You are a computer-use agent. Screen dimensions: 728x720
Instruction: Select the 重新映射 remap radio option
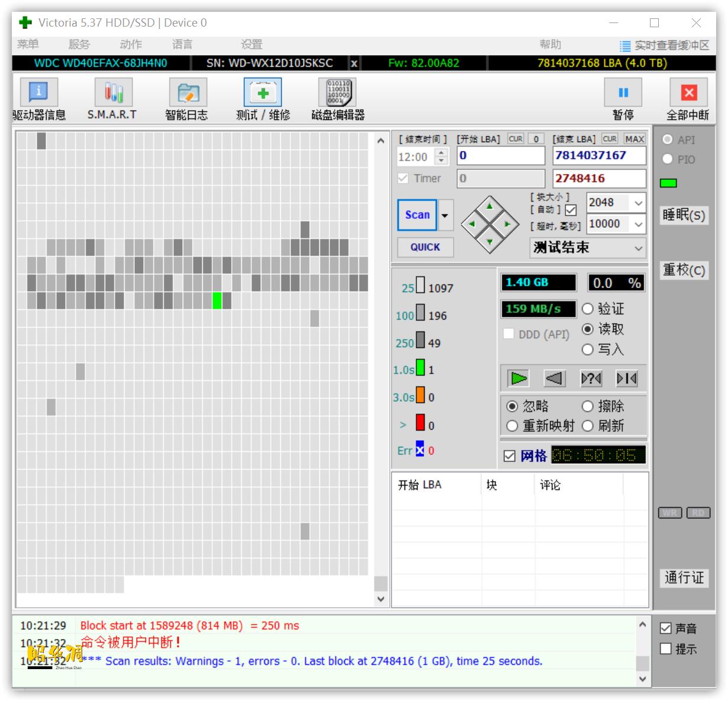(513, 426)
